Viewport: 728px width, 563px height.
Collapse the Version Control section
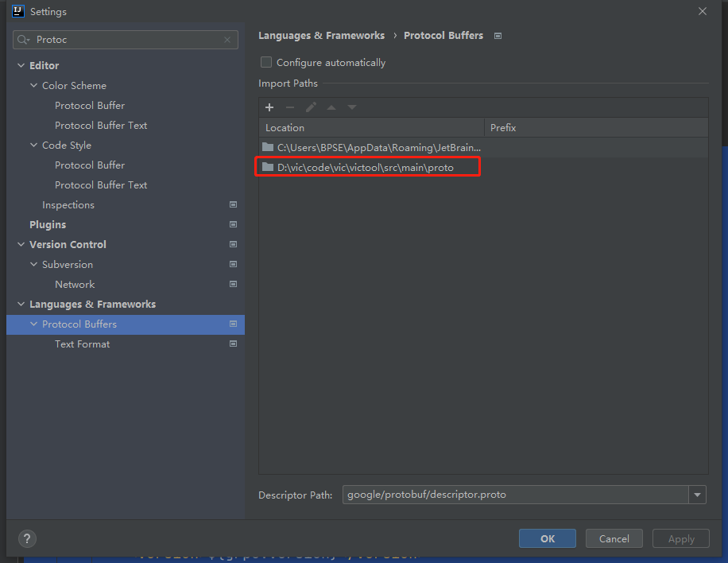21,244
